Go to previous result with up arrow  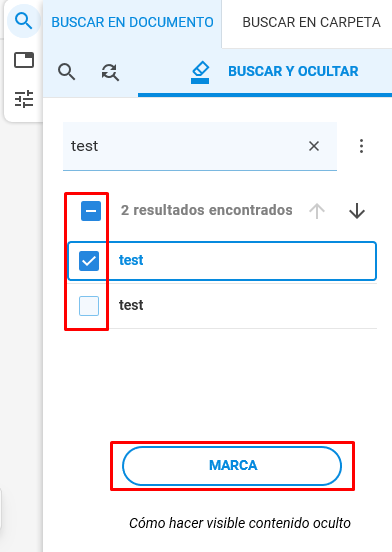tap(317, 211)
